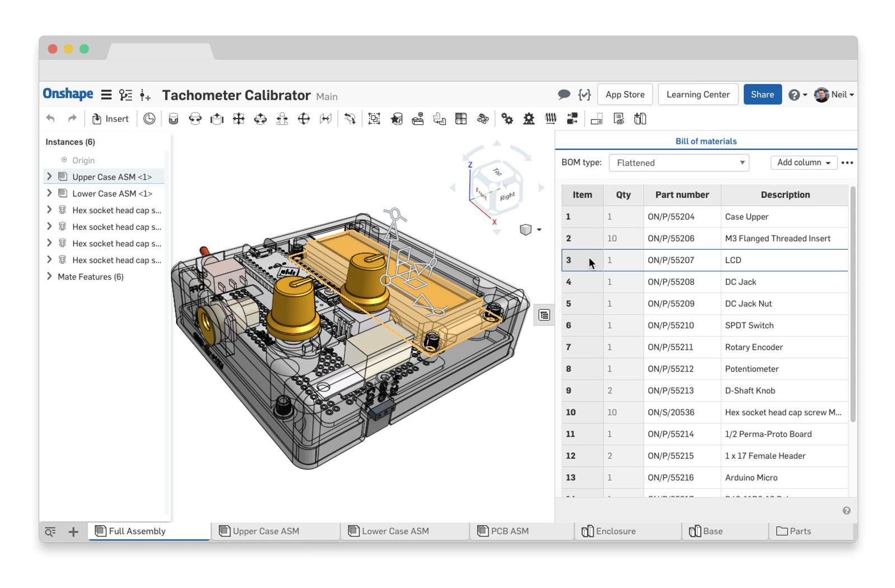Open the comments speech bubble icon
Viewport: 895px width, 588px height.
tap(564, 95)
